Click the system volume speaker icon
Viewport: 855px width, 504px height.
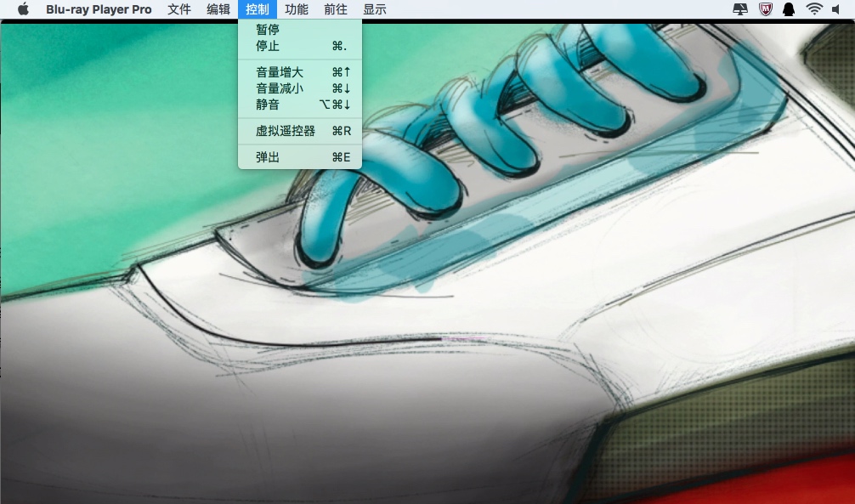(837, 9)
